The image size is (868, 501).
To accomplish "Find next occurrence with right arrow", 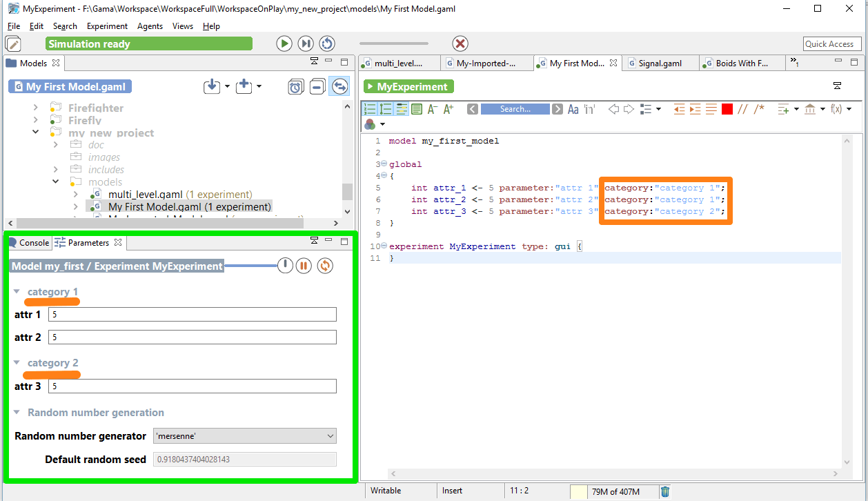I will (558, 109).
